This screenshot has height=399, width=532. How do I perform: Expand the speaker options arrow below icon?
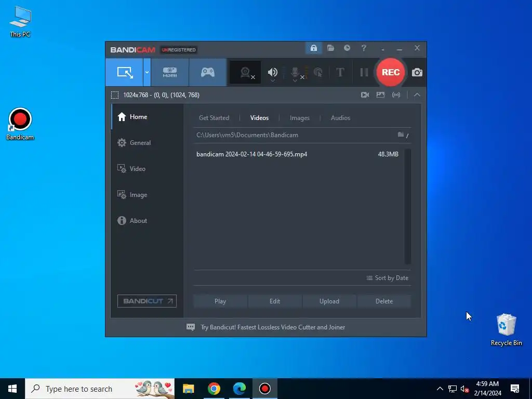click(x=272, y=81)
